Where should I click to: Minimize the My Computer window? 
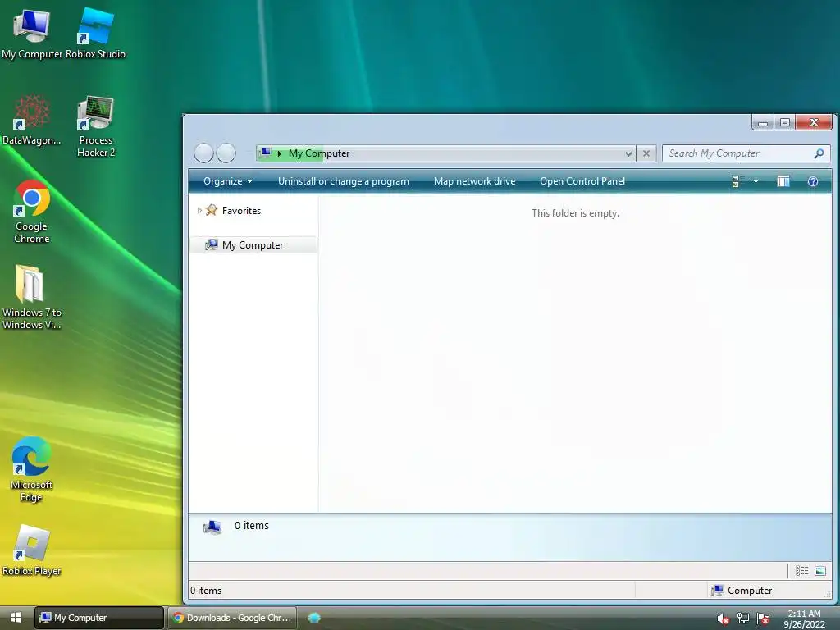763,123
